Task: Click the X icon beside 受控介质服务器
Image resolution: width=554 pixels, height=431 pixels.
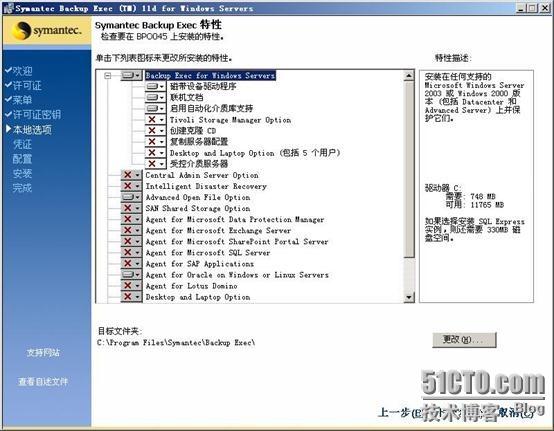Action: pyautogui.click(x=155, y=164)
